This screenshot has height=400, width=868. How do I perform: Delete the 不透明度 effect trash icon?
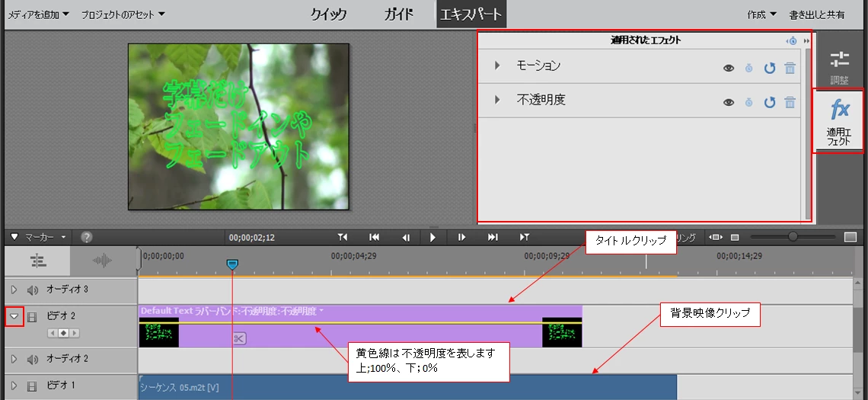click(x=790, y=102)
